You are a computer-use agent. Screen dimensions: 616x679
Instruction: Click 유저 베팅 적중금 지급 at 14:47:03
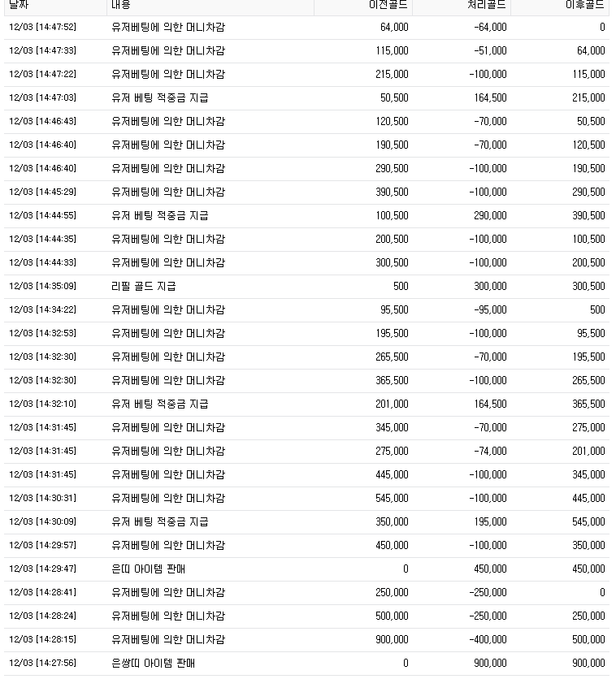coord(160,97)
